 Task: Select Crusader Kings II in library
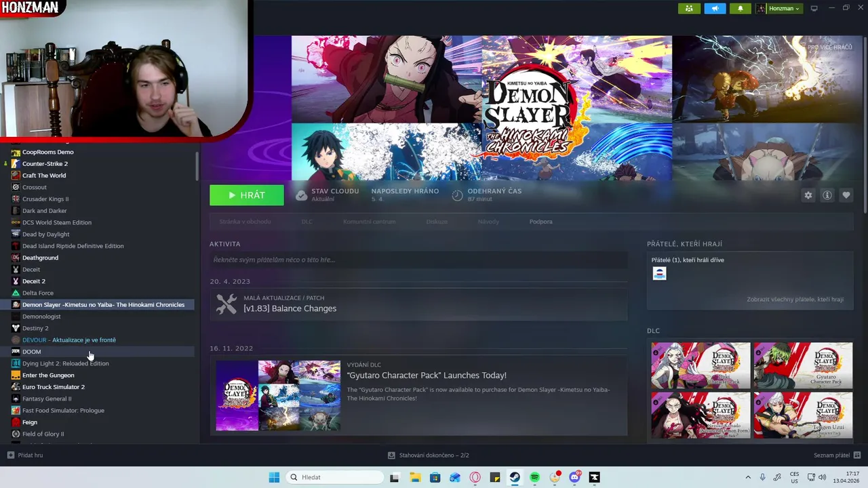point(45,199)
